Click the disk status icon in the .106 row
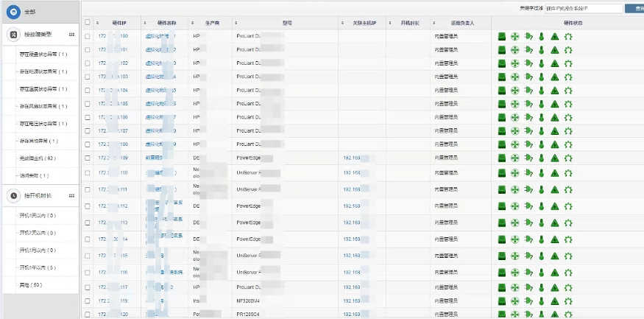Viewport: 644px width, 319px height. (501, 118)
